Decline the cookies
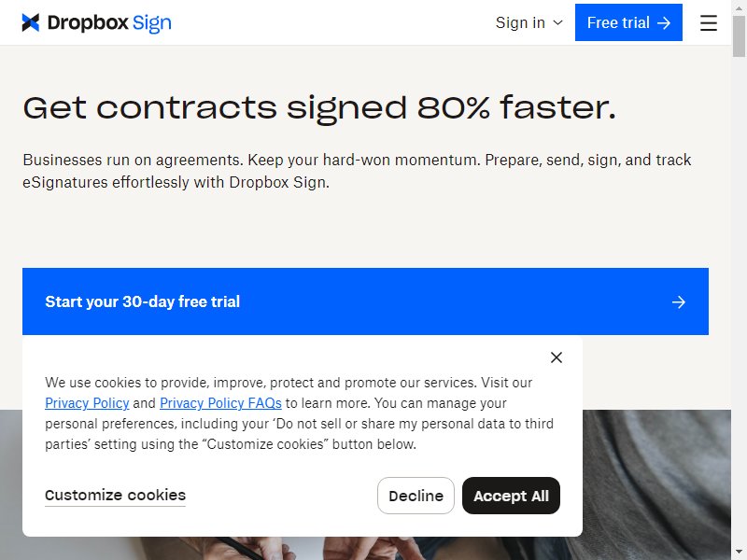The height and width of the screenshot is (560, 747). point(416,496)
